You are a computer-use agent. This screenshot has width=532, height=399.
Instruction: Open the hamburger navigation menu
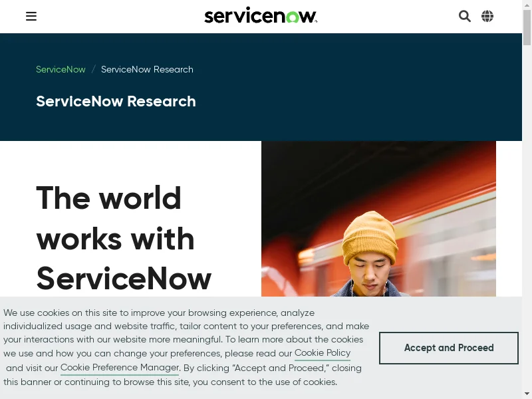pos(31,16)
